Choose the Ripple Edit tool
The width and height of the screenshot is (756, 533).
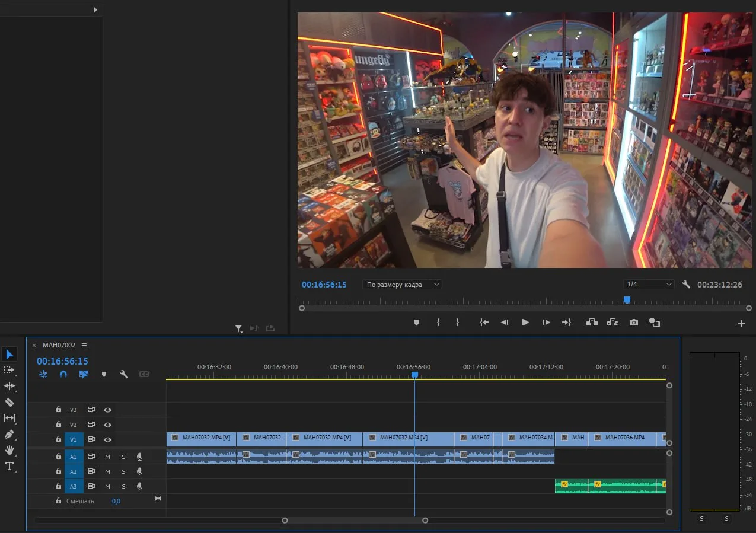9,386
